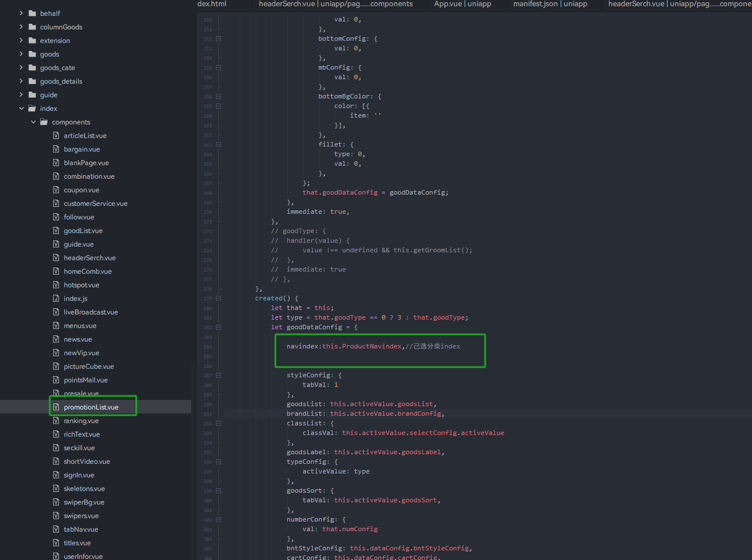Viewport: 752px width, 560px height.
Task: Fold the bottomBgColor block at line 258
Action: 219,96
